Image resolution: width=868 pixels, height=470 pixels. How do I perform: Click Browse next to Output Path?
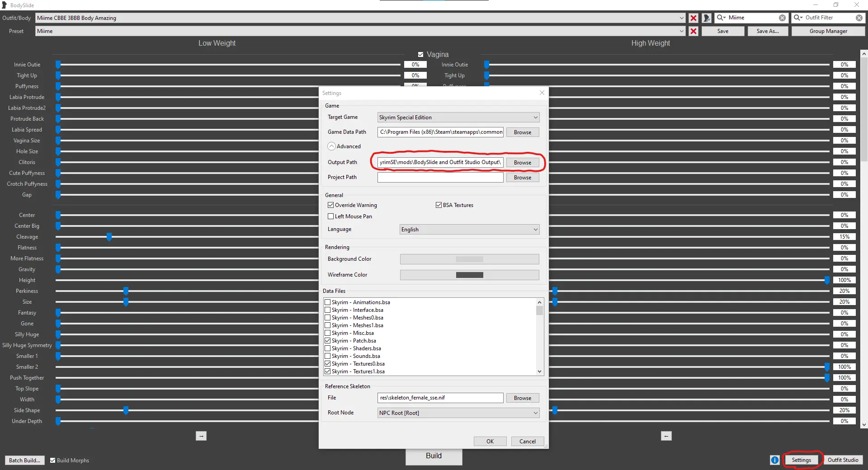point(523,163)
